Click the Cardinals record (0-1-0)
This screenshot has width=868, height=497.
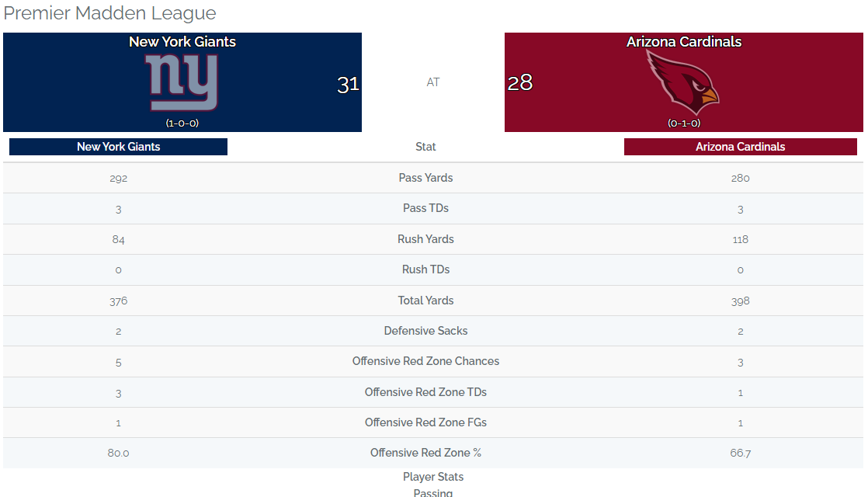click(684, 123)
